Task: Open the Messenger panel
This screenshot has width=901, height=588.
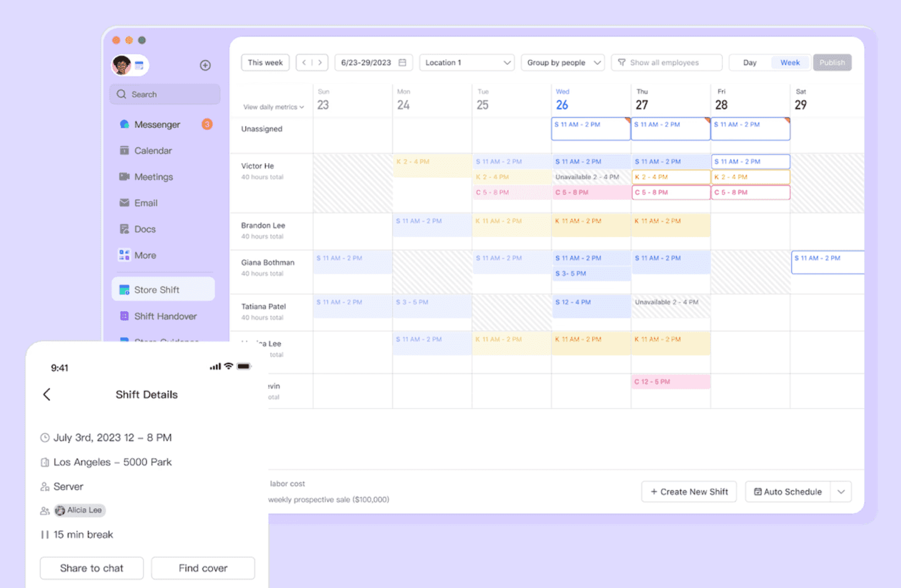Action: [157, 124]
